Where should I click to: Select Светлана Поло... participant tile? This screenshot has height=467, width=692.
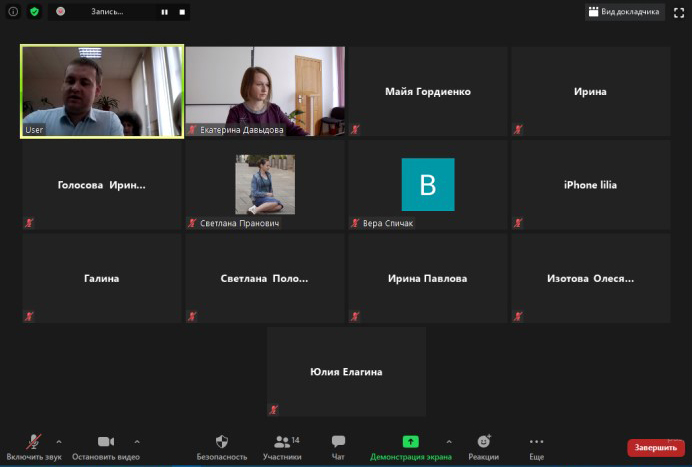[265, 278]
